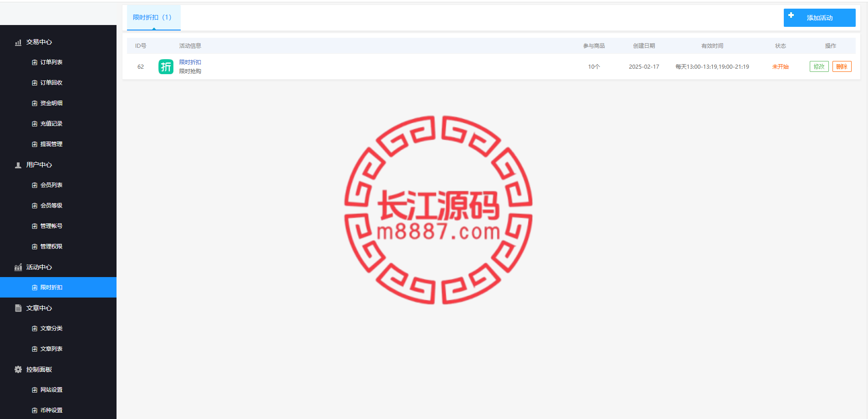Click the document icon beside 文章中心

point(18,308)
